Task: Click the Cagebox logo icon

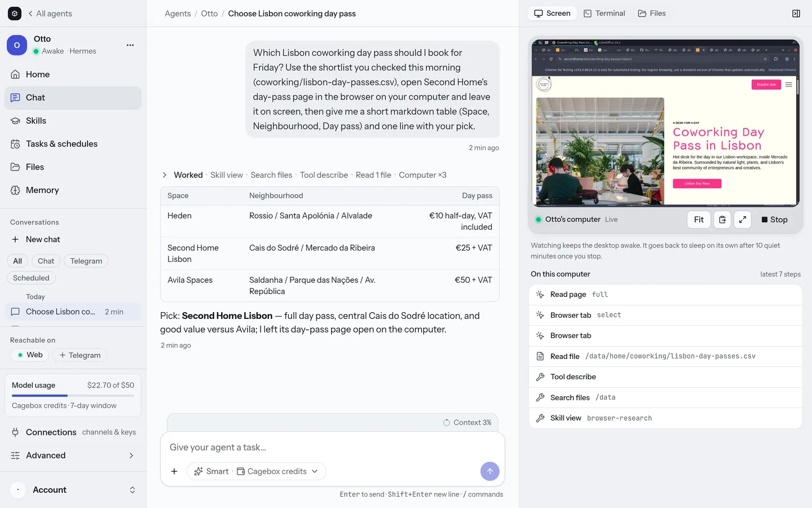Action: tap(15, 14)
